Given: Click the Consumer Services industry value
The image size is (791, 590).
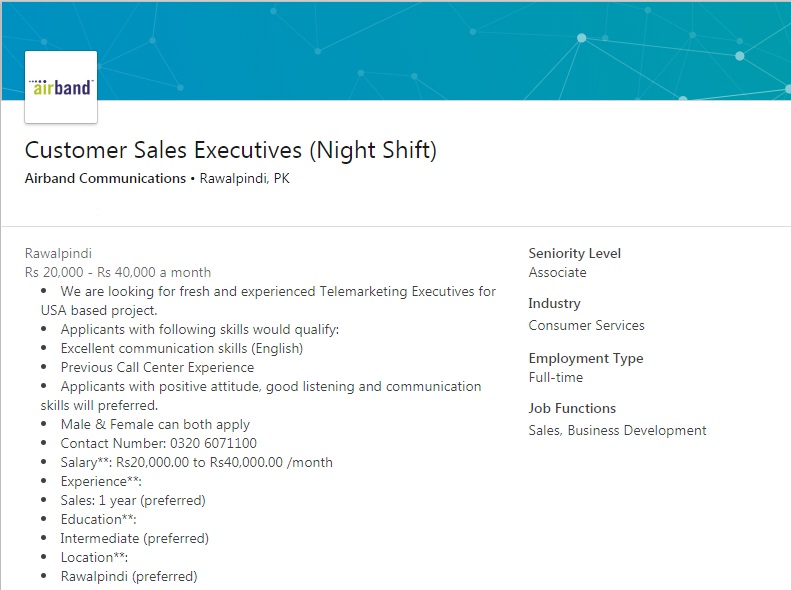Looking at the screenshot, I should coord(586,325).
